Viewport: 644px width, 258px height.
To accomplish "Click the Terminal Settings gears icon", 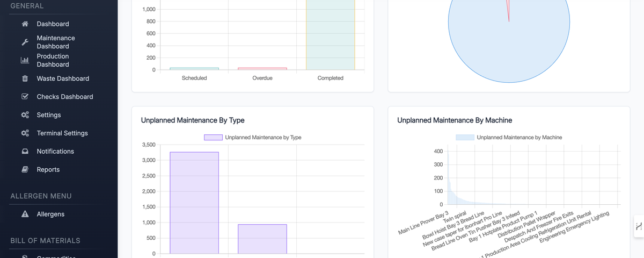I will [x=25, y=133].
